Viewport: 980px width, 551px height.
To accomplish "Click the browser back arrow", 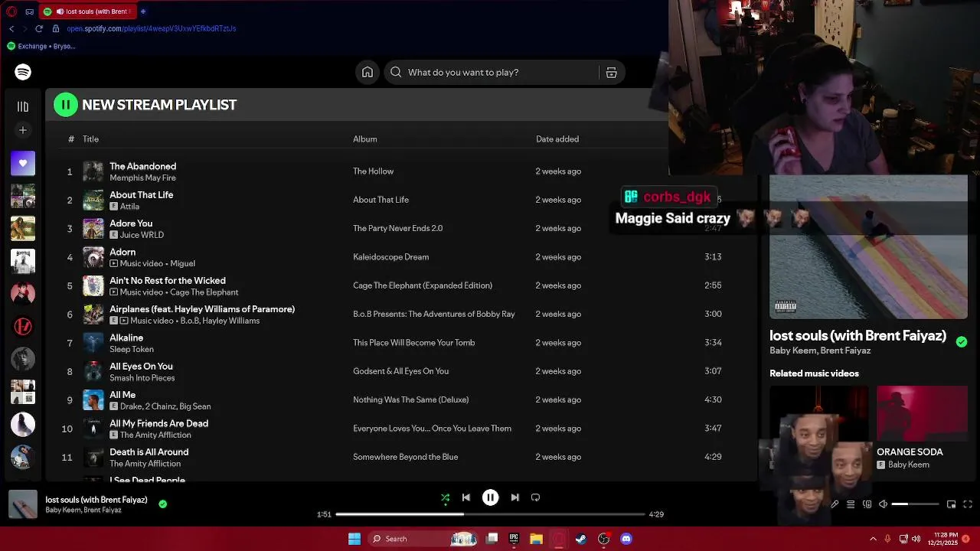I will (x=11, y=28).
